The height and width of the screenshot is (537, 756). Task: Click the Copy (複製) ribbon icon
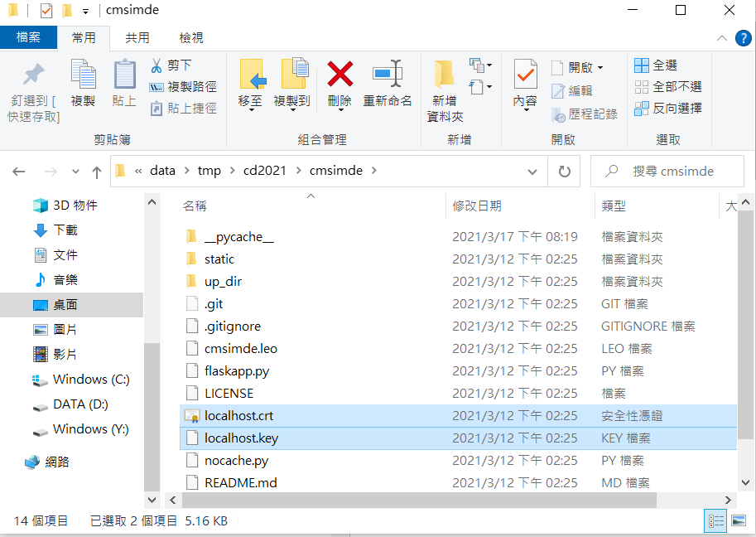coord(83,75)
